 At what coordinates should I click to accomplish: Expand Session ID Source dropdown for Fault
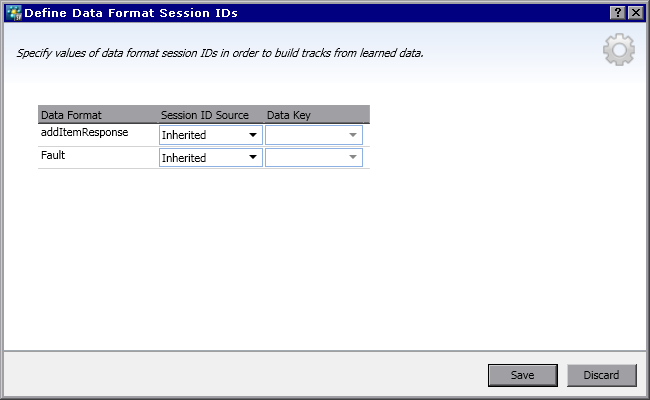point(253,158)
